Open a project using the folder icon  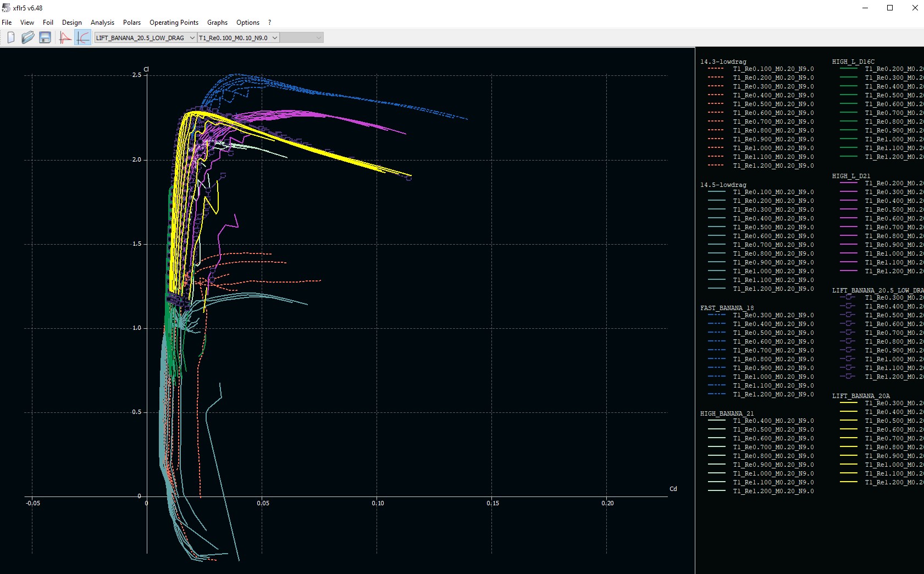(27, 37)
